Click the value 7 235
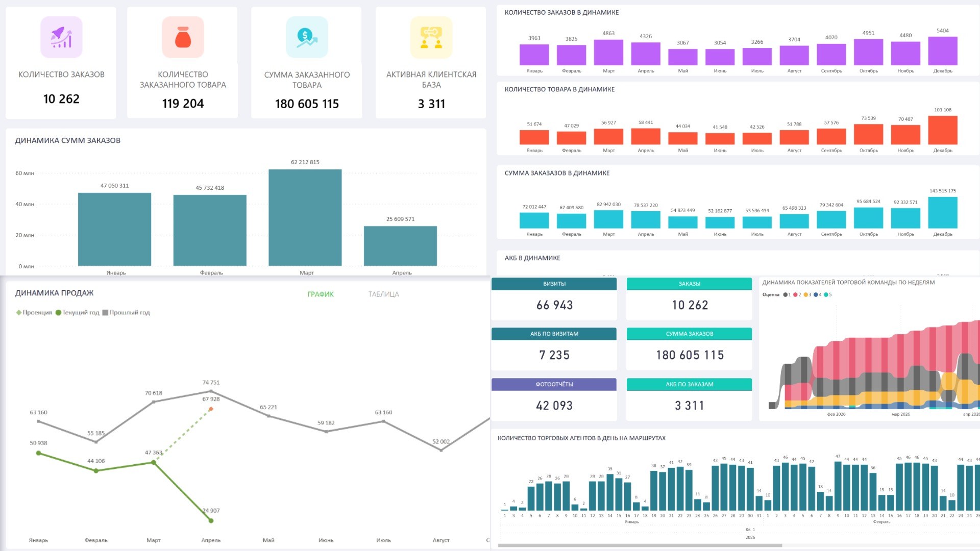The height and width of the screenshot is (551, 980). [554, 355]
